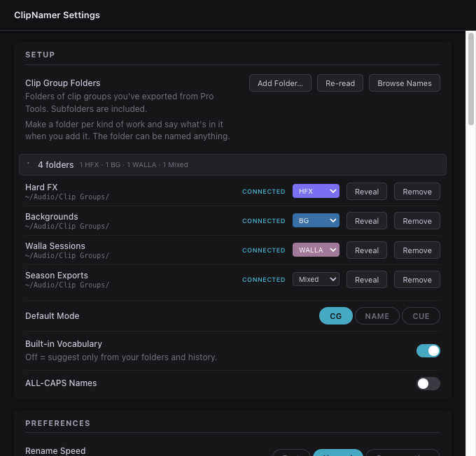Select NAME as default mode
This screenshot has height=456, width=476.
click(x=377, y=316)
